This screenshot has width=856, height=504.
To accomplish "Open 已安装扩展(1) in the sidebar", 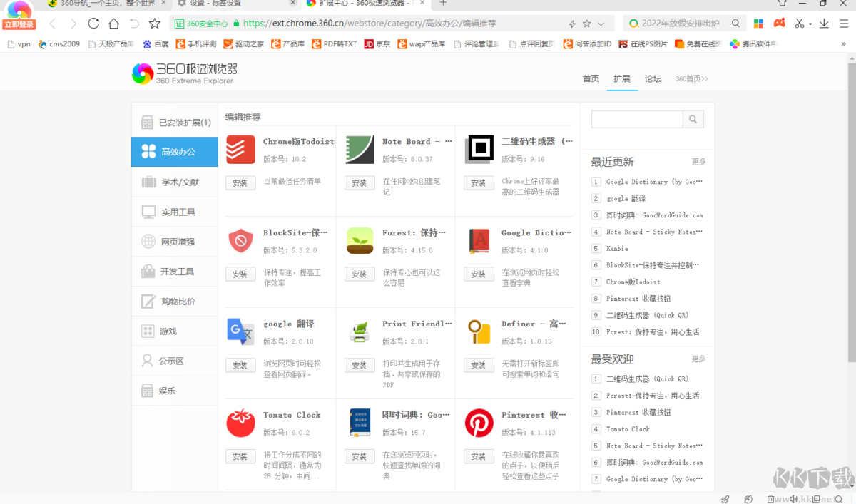I will tap(175, 123).
